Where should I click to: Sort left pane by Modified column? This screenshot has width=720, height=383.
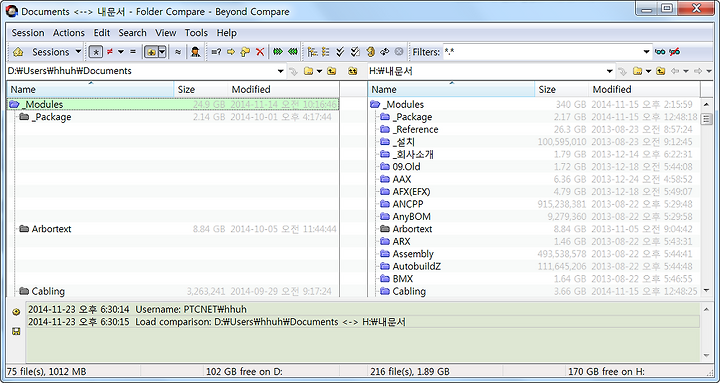click(283, 89)
